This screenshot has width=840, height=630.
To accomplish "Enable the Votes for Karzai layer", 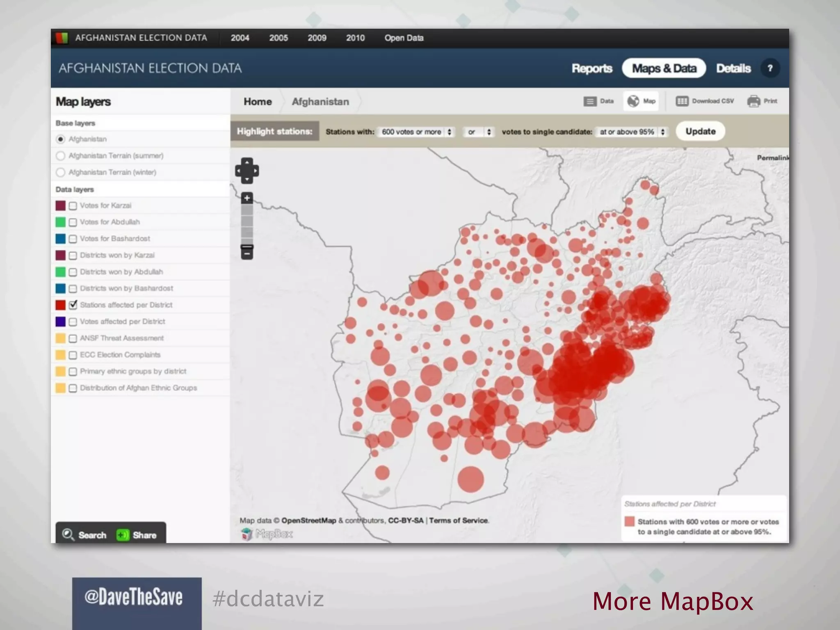I will [73, 206].
